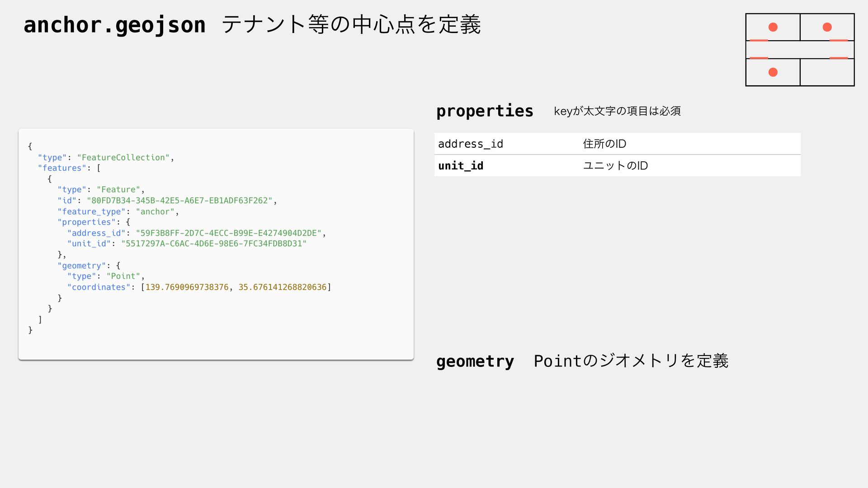Click the upper-right red opening line in diagram
Screen dimensions: 868x488
click(839, 41)
